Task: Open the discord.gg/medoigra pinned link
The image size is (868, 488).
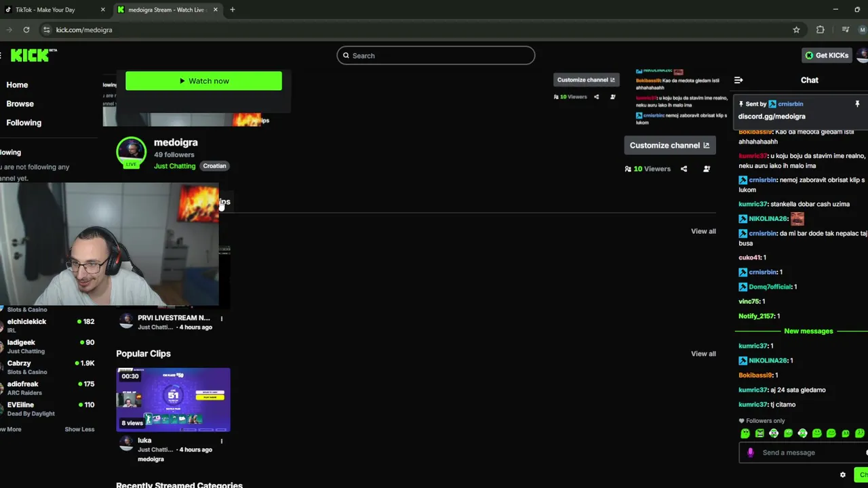Action: click(772, 117)
